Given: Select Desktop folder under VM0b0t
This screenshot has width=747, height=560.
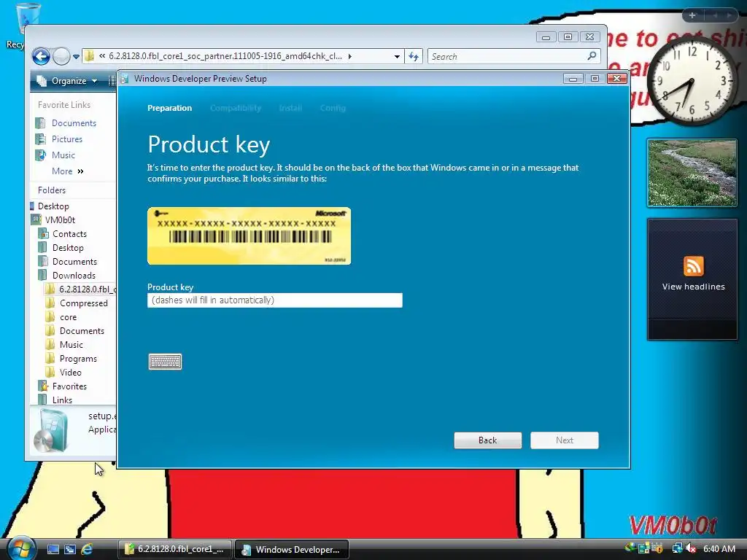Looking at the screenshot, I should click(x=61, y=248).
